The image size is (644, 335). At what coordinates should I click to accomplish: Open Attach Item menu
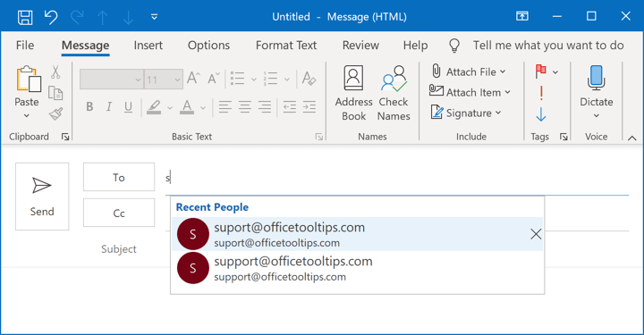click(x=470, y=92)
